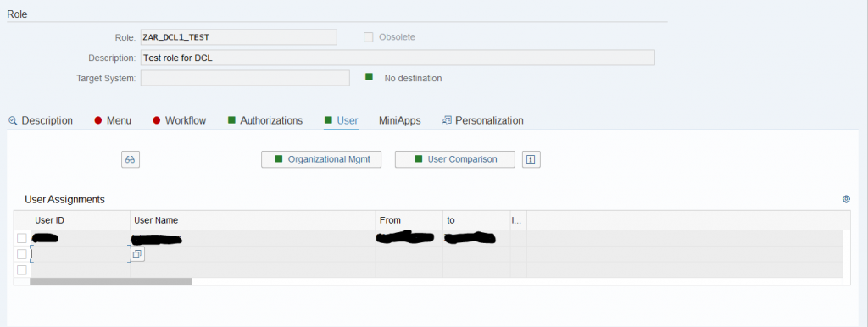Select the third user assignment row checkbox
The width and height of the screenshot is (868, 327).
click(21, 270)
